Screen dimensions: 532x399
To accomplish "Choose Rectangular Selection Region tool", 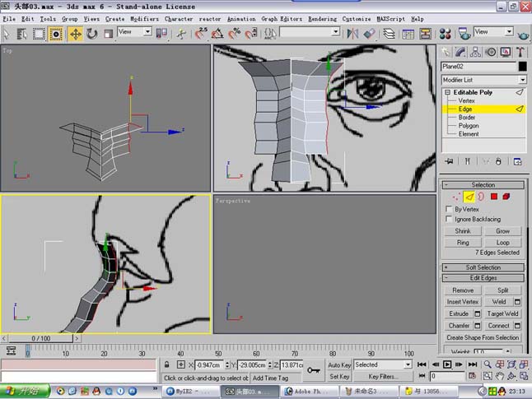I will 39,34.
